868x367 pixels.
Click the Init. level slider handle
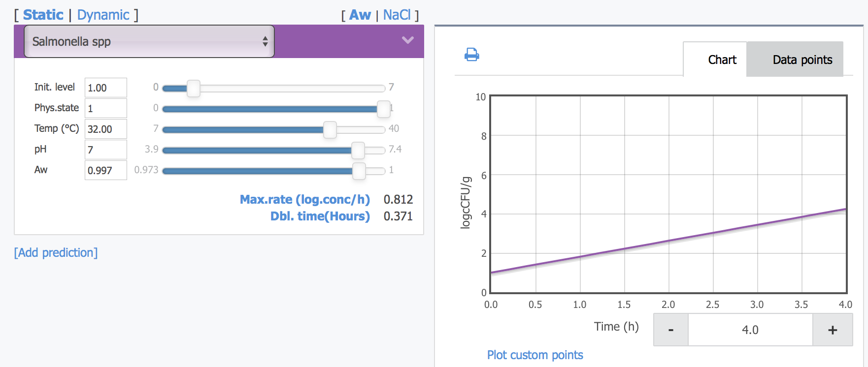(194, 89)
